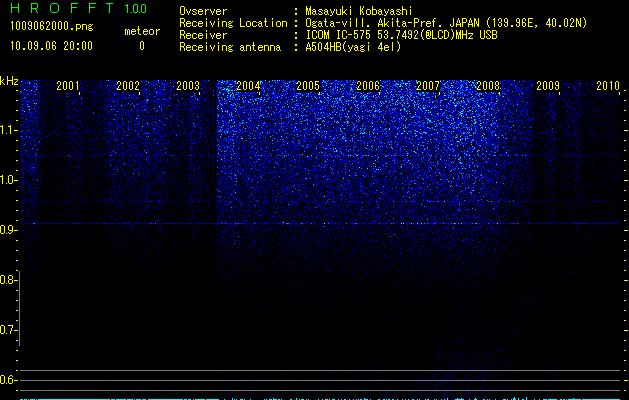The height and width of the screenshot is (400, 629).
Task: Select the file name 1009062000.png
Action: 52,27
